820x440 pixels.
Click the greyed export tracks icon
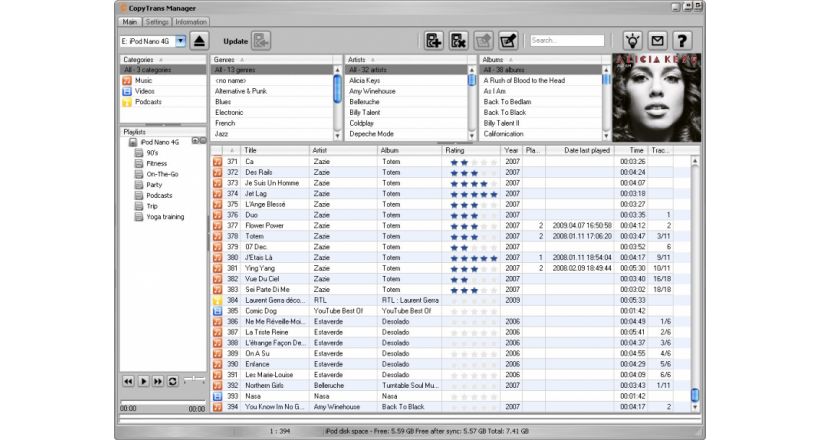pos(483,41)
